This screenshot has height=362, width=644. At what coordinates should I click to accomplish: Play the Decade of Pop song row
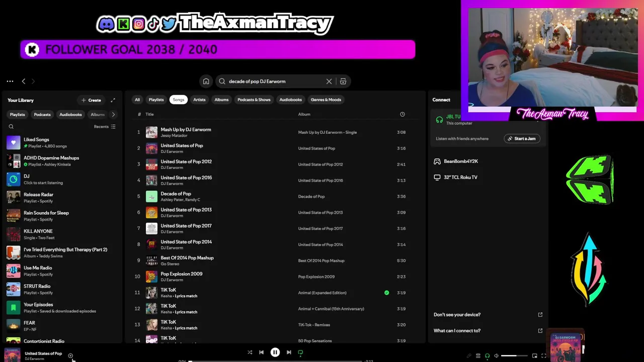pos(274,197)
